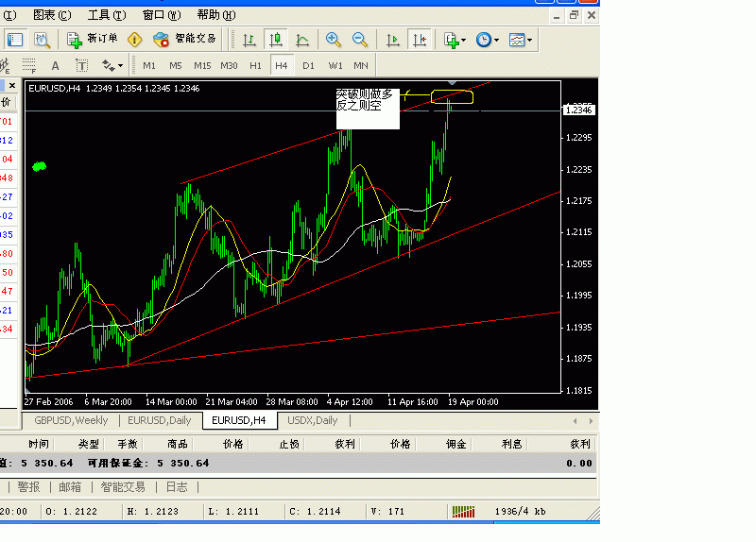Switch to EURUSD,H4 chart tab
Image resolution: width=756 pixels, height=542 pixels.
click(x=239, y=420)
